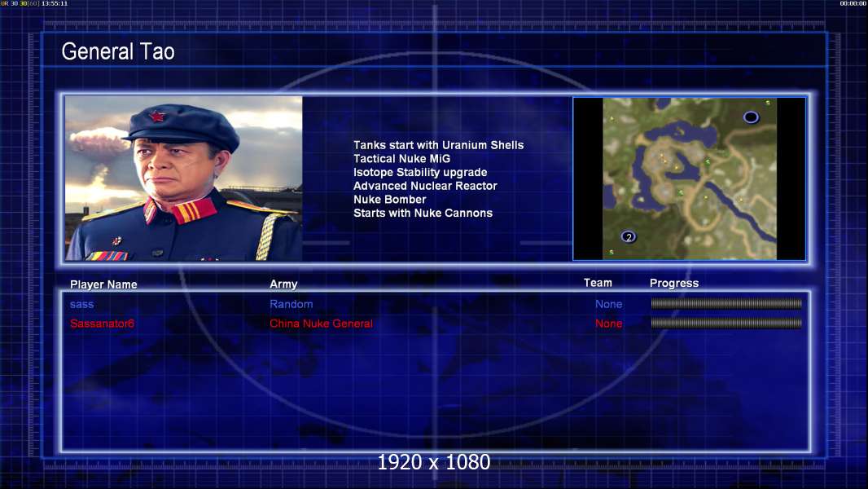Click the red 'None' team entry for Sassanator6
The height and width of the screenshot is (489, 868).
tap(608, 324)
